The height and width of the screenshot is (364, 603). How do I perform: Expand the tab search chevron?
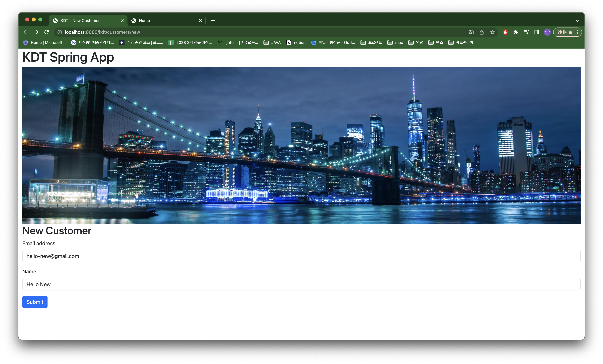tap(577, 20)
